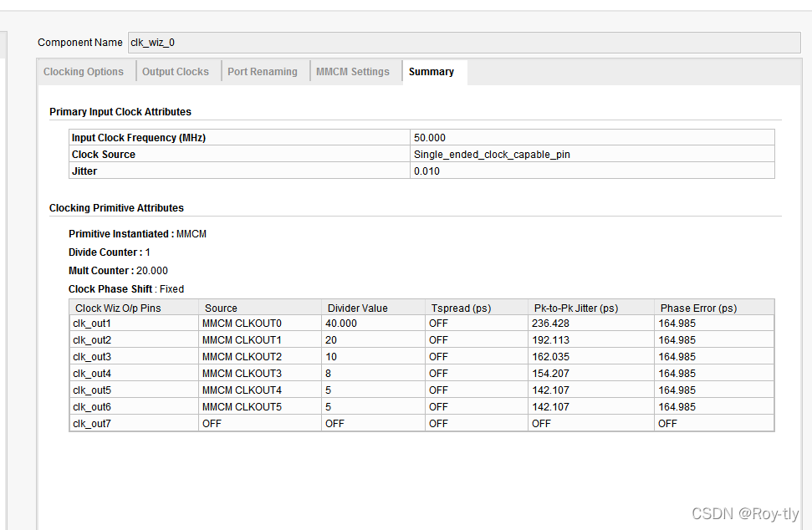This screenshot has height=530, width=812.
Task: Click the Primitive Instantiated : MMCM line
Action: 137,234
